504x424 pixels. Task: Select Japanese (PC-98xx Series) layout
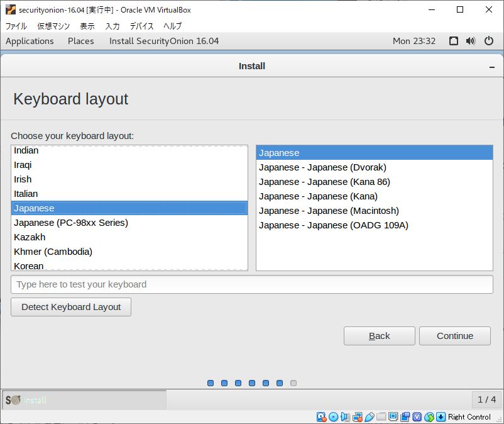pyautogui.click(x=129, y=223)
